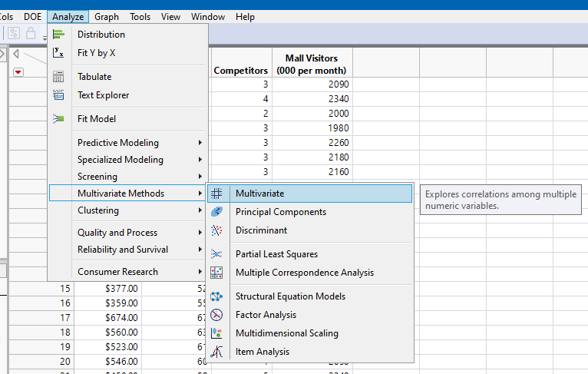This screenshot has height=374, width=588.
Task: Click the cell containing 2260
Action: 312,143
